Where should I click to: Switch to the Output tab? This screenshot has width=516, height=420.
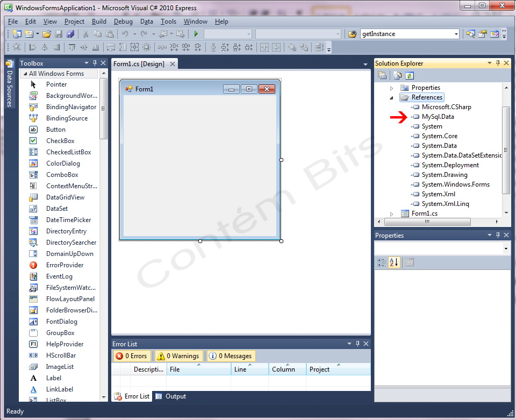[171, 396]
